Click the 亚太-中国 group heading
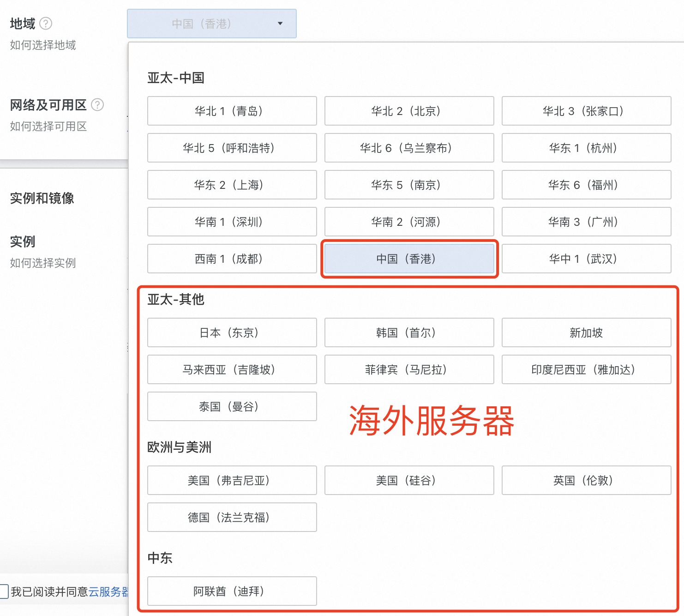Image resolution: width=684 pixels, height=616 pixels. 176,78
